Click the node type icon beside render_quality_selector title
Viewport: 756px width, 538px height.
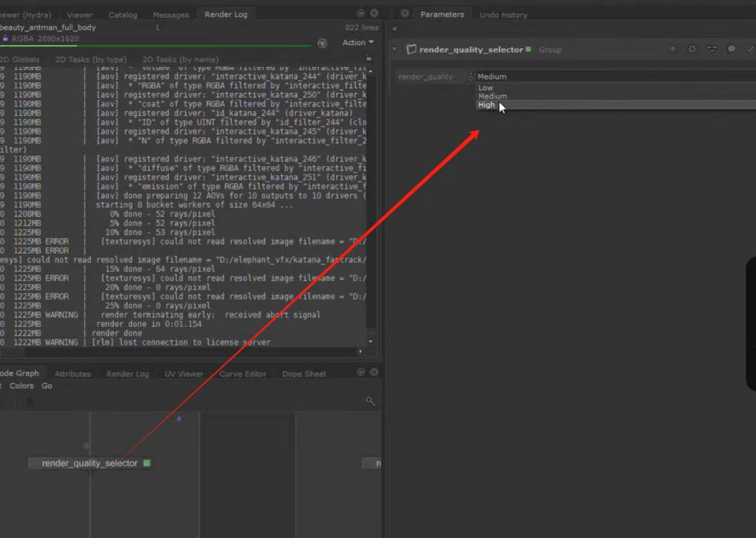(411, 49)
